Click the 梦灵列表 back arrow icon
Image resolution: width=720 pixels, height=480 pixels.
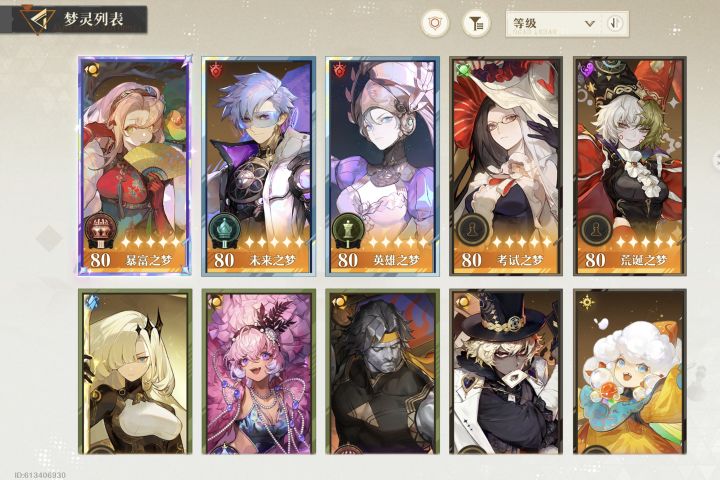[x=37, y=20]
